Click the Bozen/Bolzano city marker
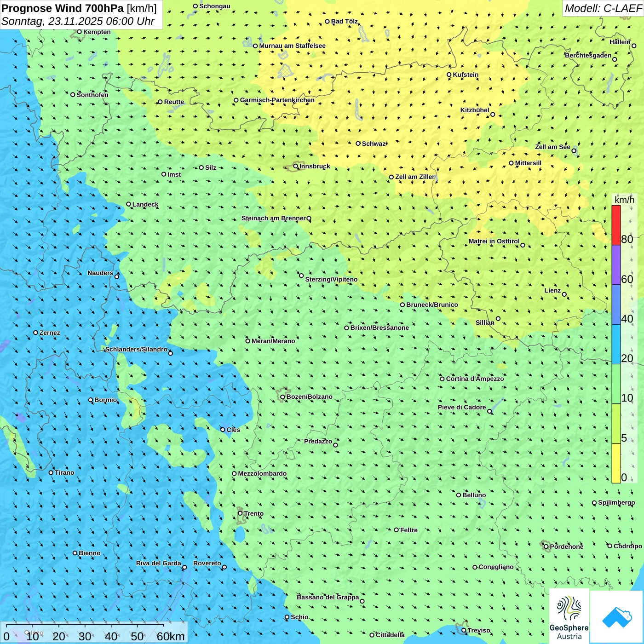 (282, 397)
